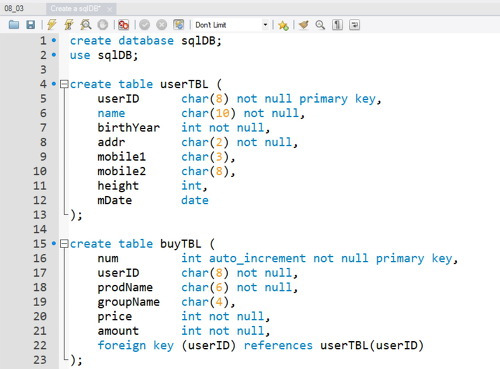Click the 'name' column on line 6
The image size is (500, 369).
111,113
